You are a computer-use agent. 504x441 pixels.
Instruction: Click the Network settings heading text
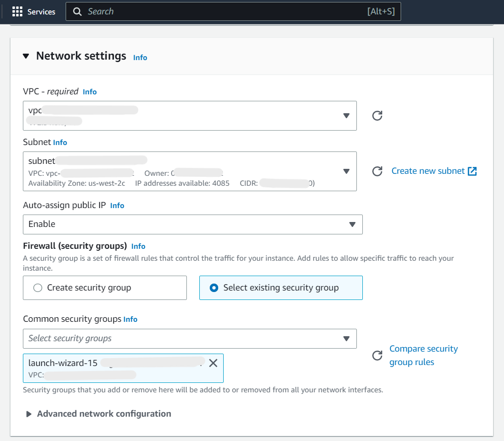click(x=81, y=56)
